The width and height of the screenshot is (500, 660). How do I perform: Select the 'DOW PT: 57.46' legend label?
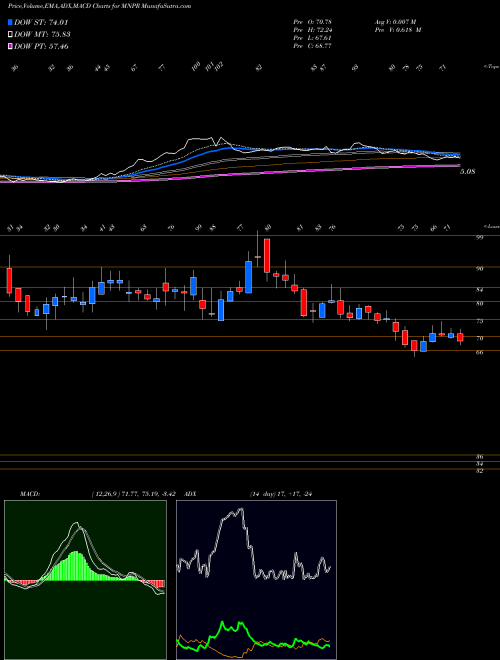41,46
